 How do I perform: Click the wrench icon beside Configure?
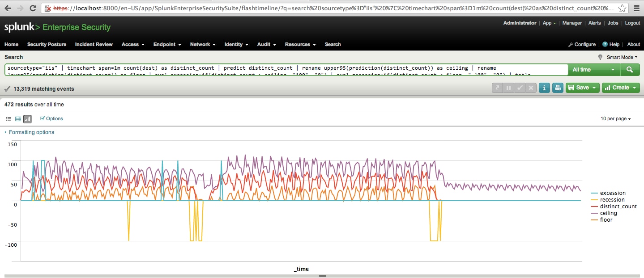[571, 45]
